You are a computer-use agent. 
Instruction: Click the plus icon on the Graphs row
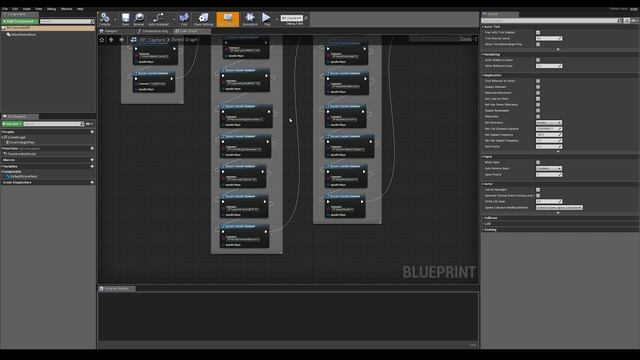[x=92, y=132]
